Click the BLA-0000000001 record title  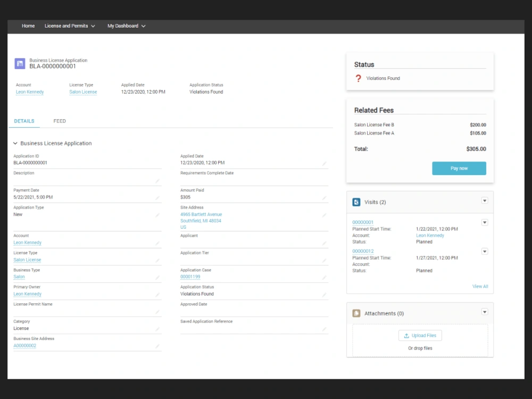point(53,66)
